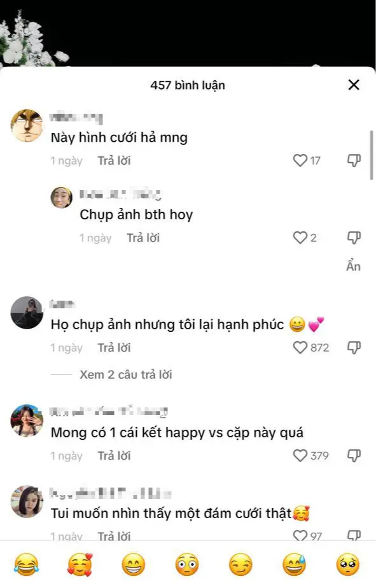The image size is (376, 588).
Task: Like the comment with 872 likes
Action: point(300,348)
